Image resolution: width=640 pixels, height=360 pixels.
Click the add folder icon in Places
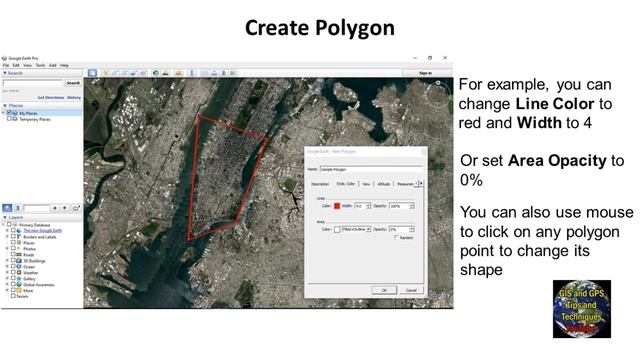click(x=76, y=208)
